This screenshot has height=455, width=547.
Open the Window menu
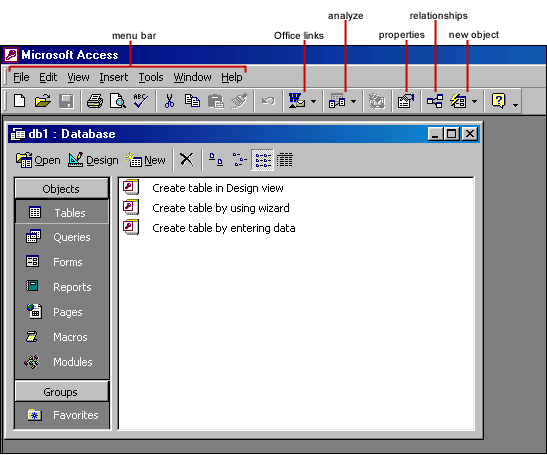tap(192, 77)
